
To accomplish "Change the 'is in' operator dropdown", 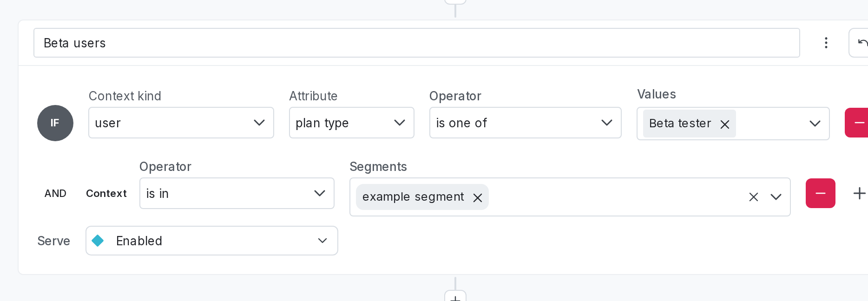I will (237, 193).
